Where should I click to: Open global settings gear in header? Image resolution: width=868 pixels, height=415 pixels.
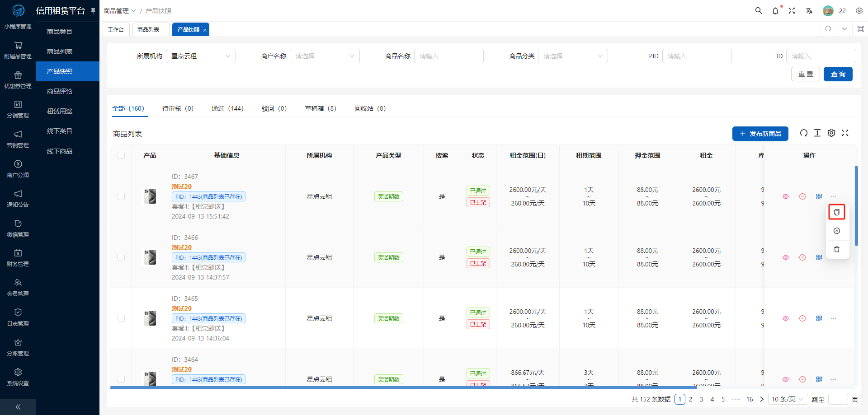pyautogui.click(x=859, y=11)
